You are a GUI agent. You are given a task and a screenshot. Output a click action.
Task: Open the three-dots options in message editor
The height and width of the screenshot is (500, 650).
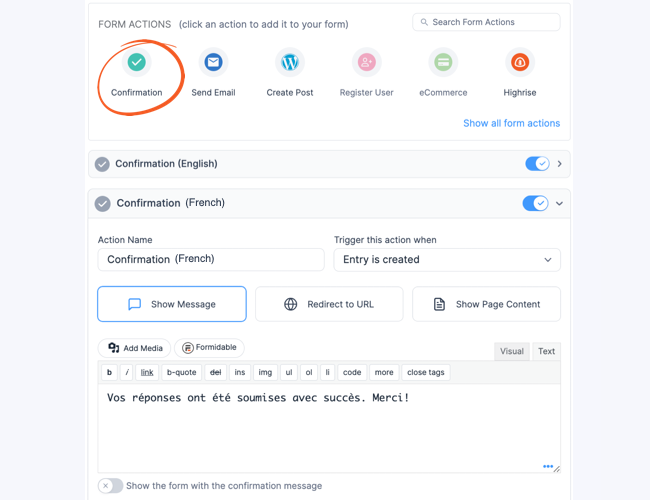pyautogui.click(x=548, y=466)
